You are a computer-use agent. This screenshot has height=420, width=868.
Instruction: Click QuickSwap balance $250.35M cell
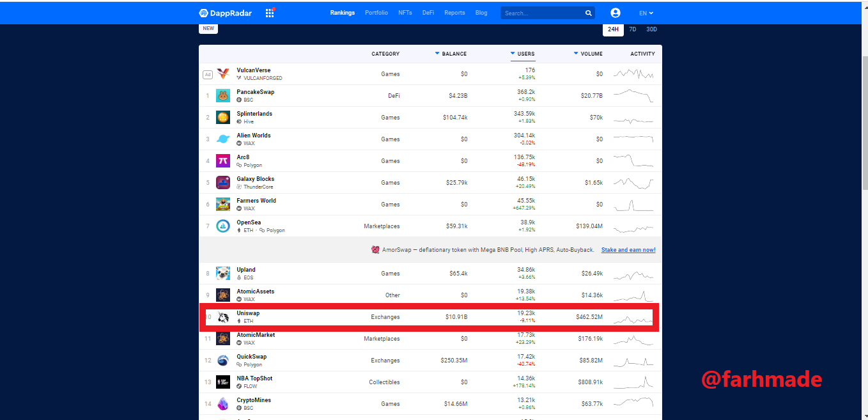[454, 361]
